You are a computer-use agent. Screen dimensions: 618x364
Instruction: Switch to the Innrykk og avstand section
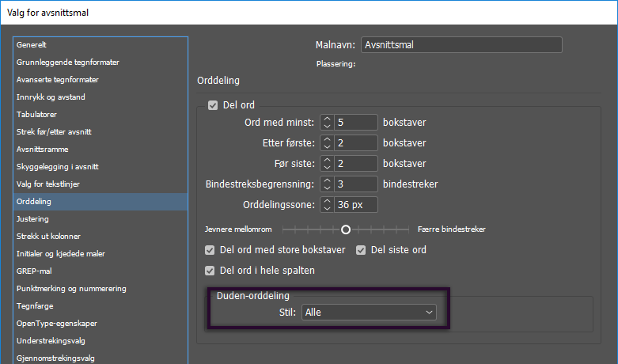pyautogui.click(x=51, y=97)
